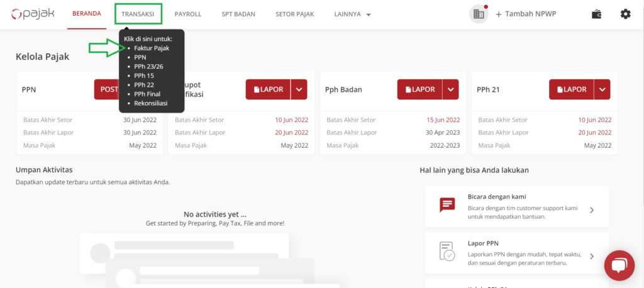
Task: Click the Bicara dengan kami heading
Action: pos(497,197)
